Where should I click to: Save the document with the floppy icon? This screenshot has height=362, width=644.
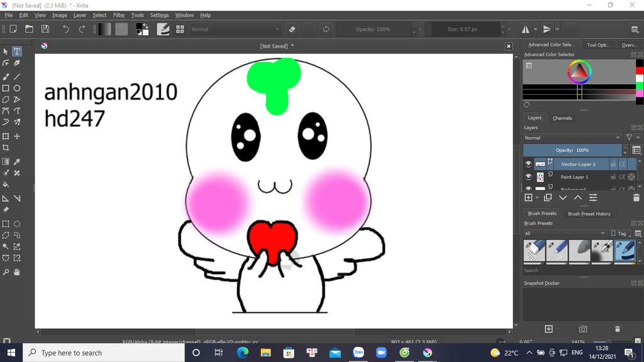pos(45,29)
